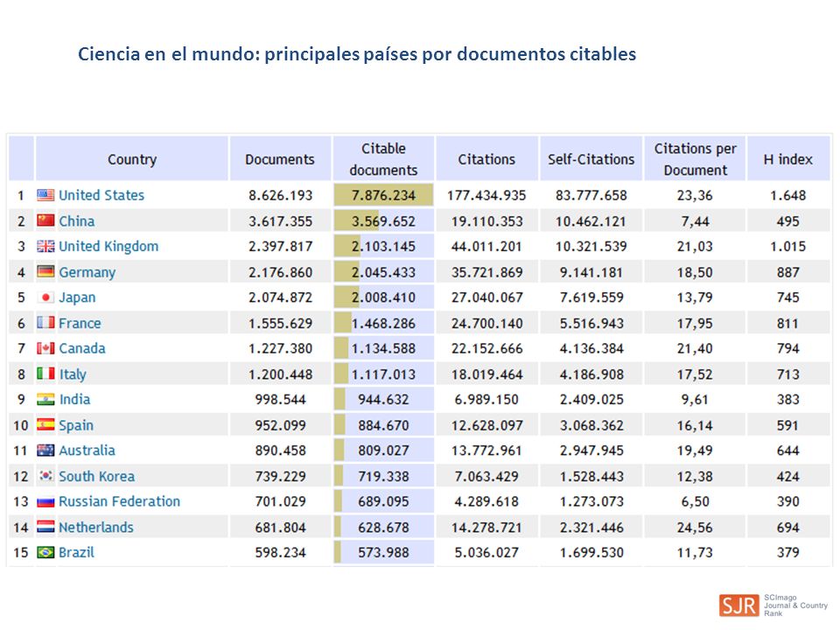840x630 pixels.
Task: Click the Self-Citations column header
Action: [x=591, y=158]
